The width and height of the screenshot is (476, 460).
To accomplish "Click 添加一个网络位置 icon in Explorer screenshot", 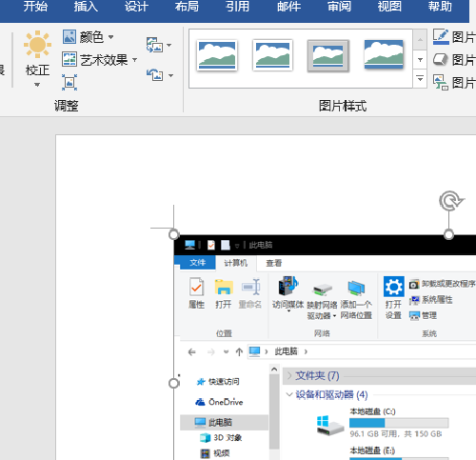I will click(356, 288).
